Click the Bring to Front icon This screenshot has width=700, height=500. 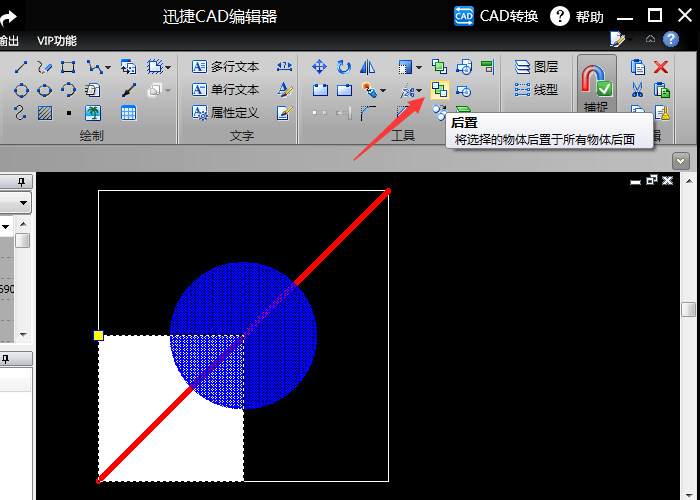pos(439,67)
